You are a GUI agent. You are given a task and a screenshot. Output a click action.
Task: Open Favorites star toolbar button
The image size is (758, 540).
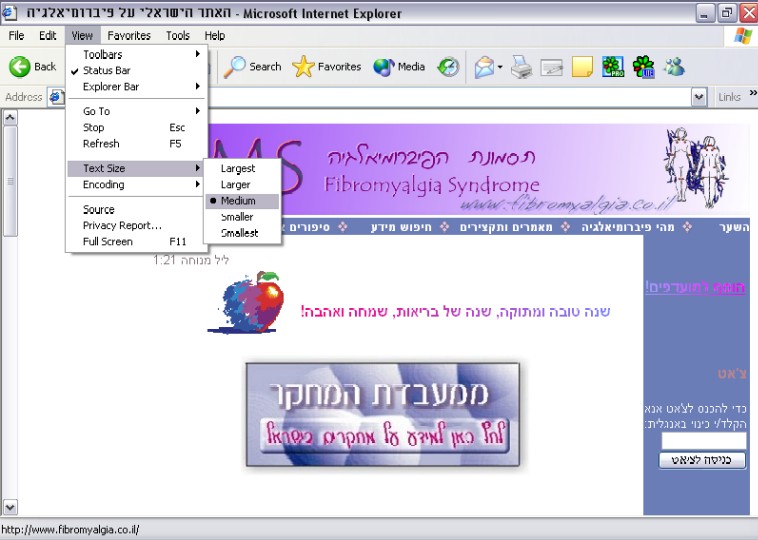click(327, 67)
